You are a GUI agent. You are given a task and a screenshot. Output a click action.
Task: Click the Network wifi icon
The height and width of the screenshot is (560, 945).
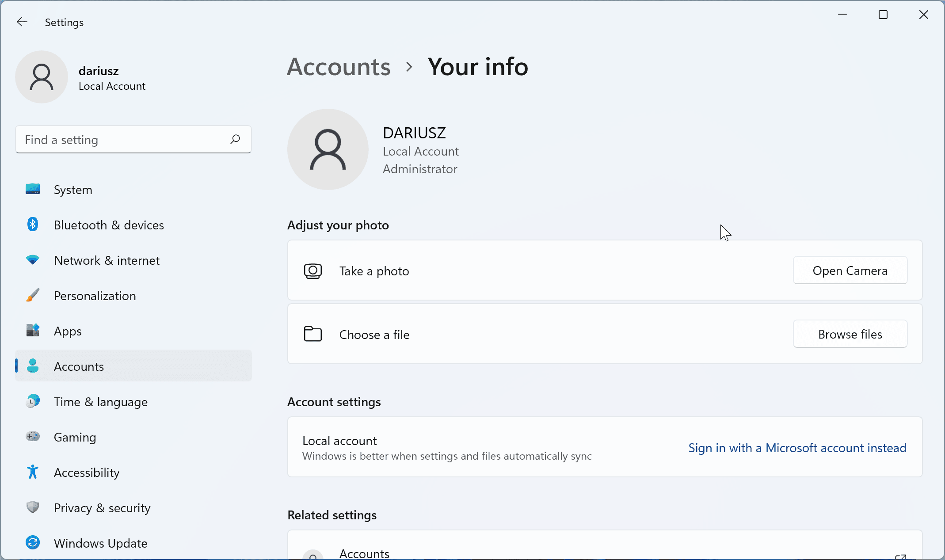pos(33,260)
